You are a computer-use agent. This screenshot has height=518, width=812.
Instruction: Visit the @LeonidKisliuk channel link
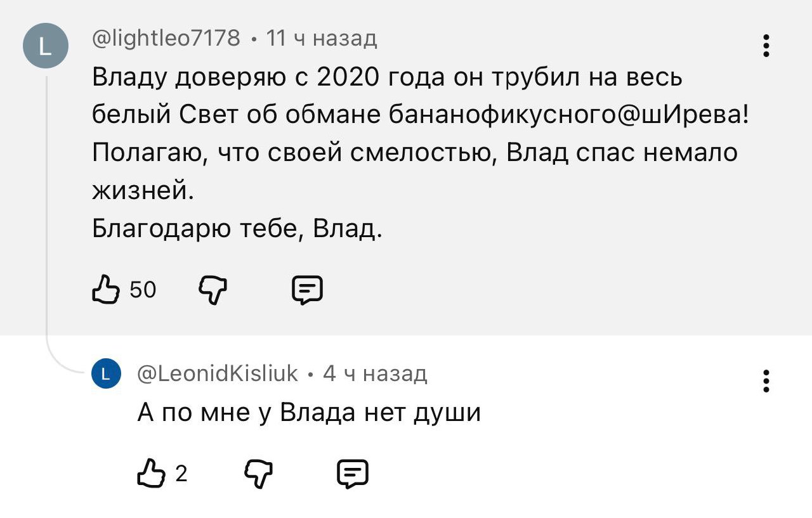[218, 373]
